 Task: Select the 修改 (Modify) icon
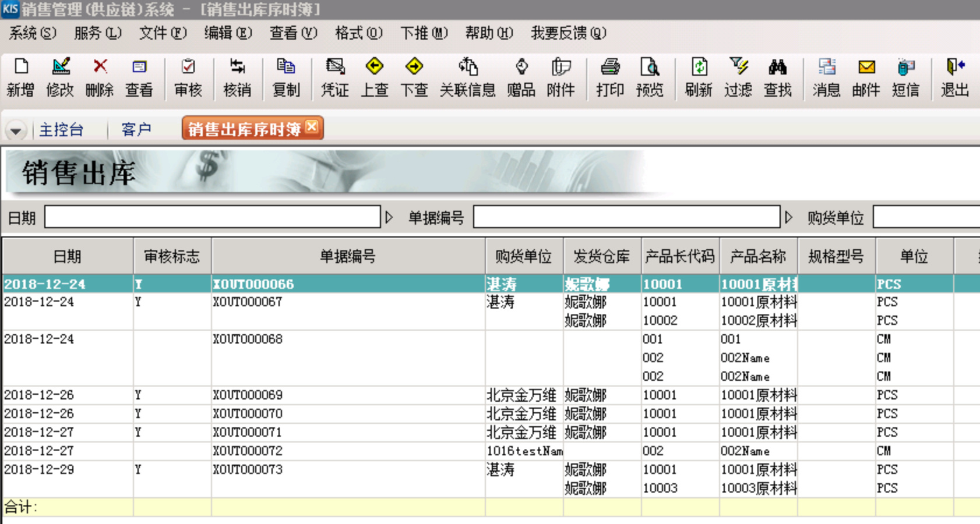tap(60, 77)
